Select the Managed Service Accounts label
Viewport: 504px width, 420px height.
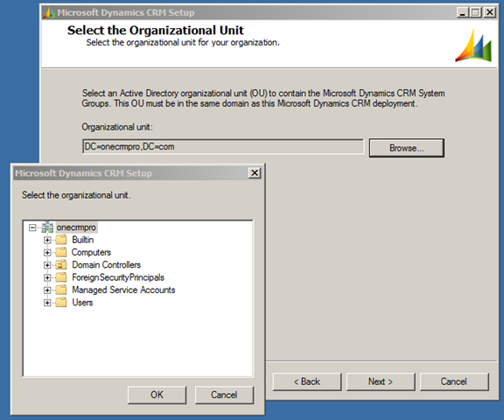pos(123,290)
